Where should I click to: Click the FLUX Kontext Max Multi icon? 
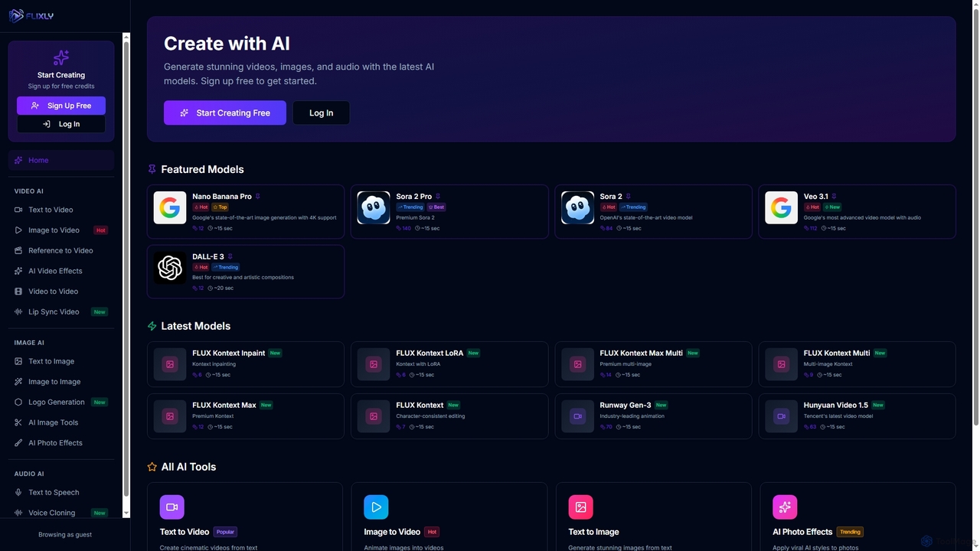click(x=577, y=364)
